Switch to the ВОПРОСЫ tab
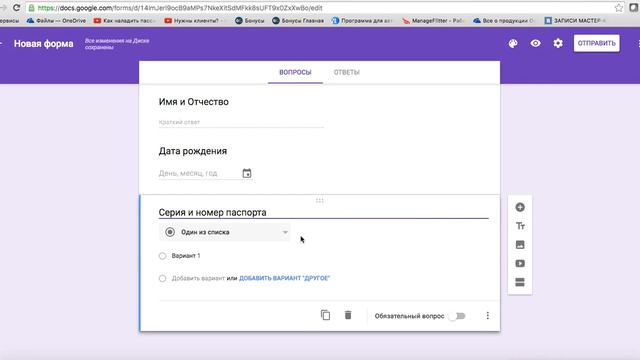Image resolution: width=640 pixels, height=360 pixels. click(x=295, y=72)
